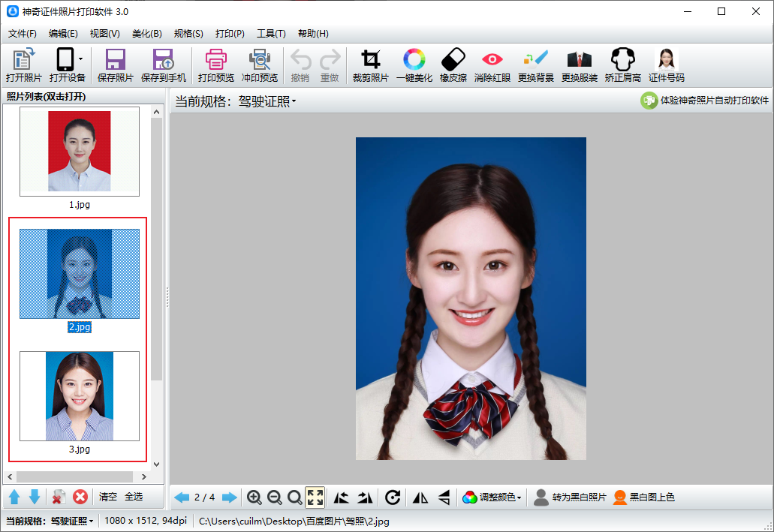
Task: Rotate the photo right
Action: pos(366,497)
